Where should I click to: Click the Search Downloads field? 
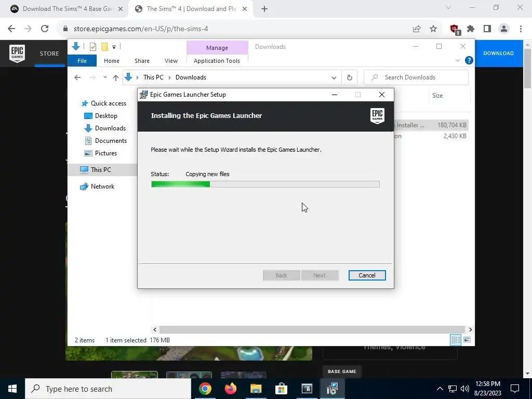pyautogui.click(x=416, y=78)
